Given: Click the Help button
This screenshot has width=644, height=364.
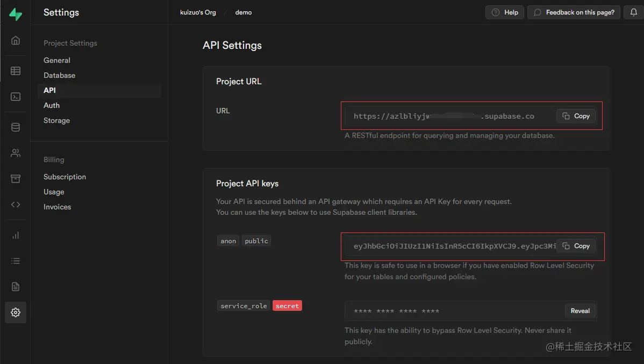Looking at the screenshot, I should tap(504, 12).
